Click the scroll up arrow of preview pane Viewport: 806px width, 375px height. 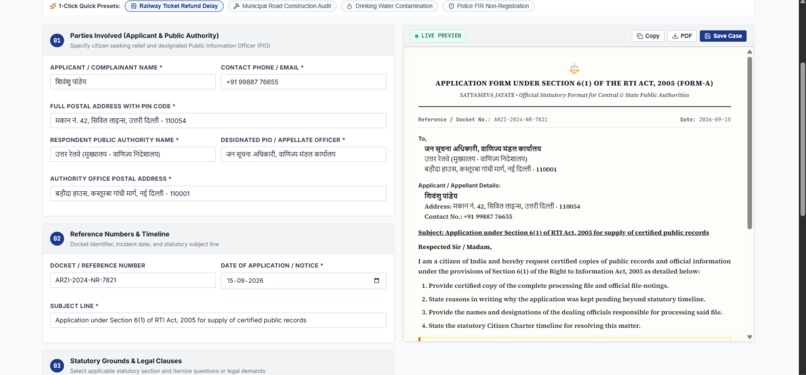(749, 52)
